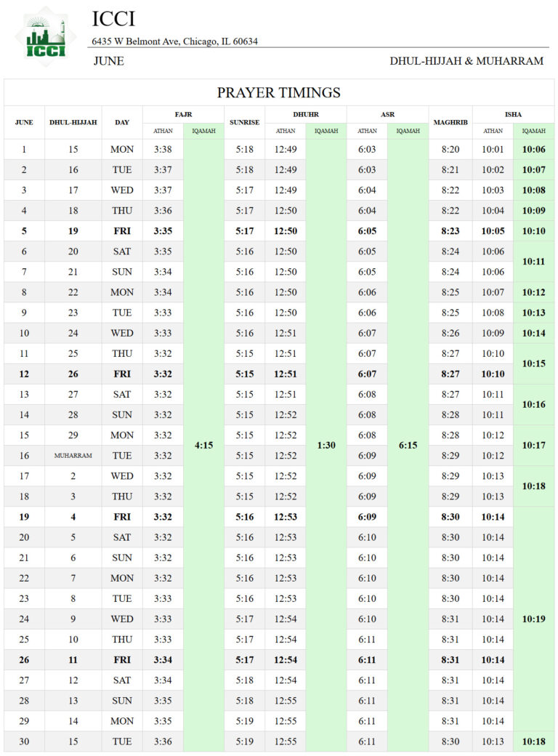Click the JUNE month label under address
Screen dimensions: 558x756
109,61
